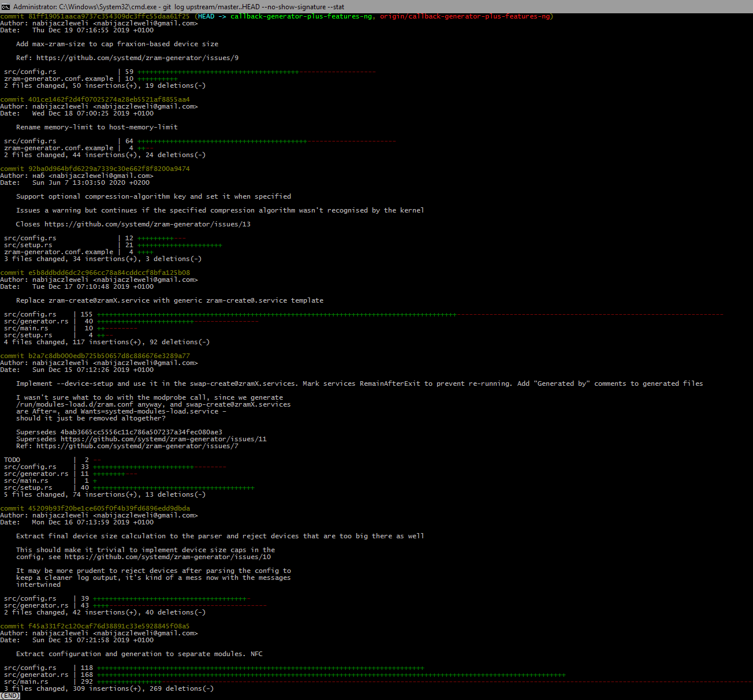Click the origin/callback-generator-plus-features-ng remote ref
The height and width of the screenshot is (700, 753).
click(465, 16)
